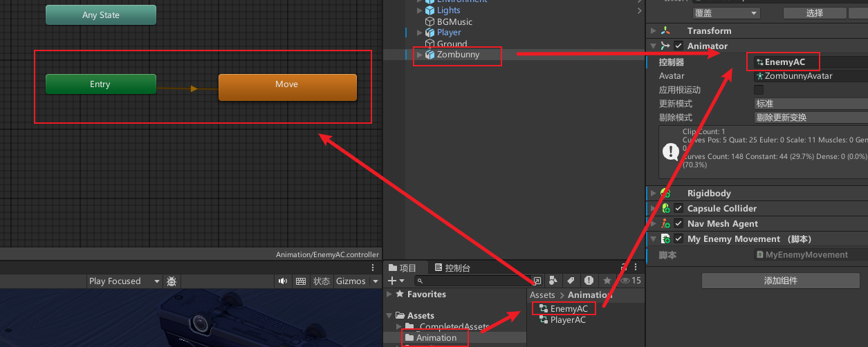Viewport: 868px width, 347px height.
Task: Toggle the 状态 stats button
Action: 322,281
